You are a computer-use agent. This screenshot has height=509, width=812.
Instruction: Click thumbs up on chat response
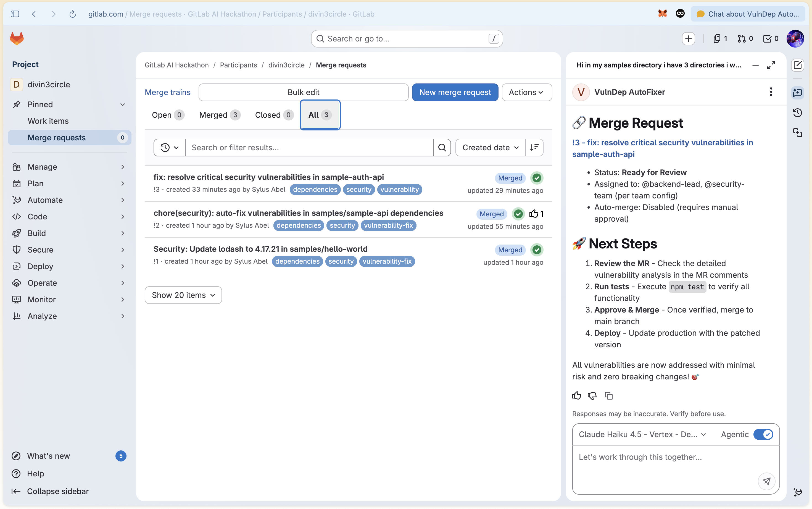[576, 395]
